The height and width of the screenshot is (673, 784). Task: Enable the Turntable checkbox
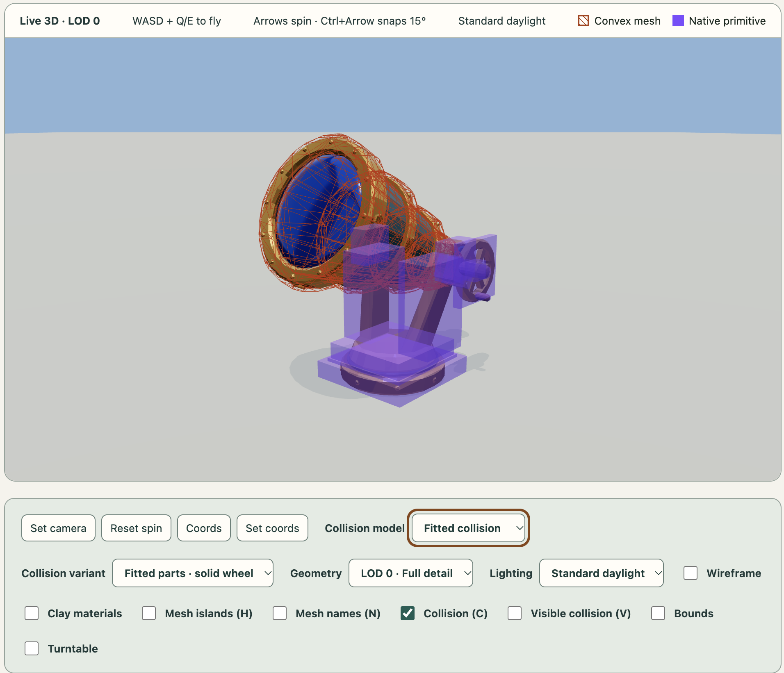[32, 648]
